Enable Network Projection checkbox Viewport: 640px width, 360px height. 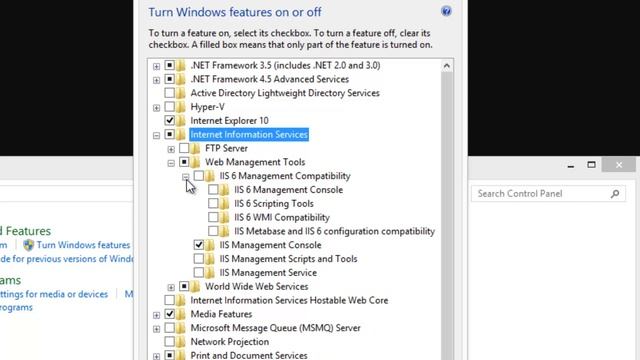[x=169, y=342]
